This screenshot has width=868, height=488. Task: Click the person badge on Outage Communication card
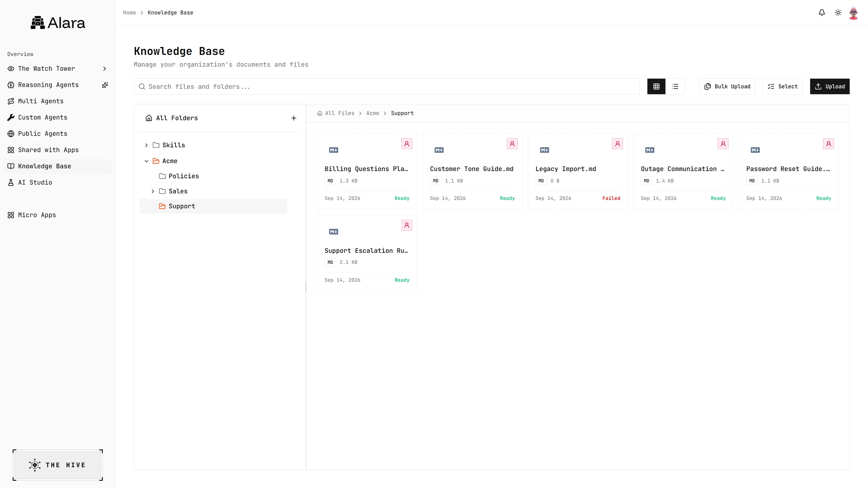(723, 144)
